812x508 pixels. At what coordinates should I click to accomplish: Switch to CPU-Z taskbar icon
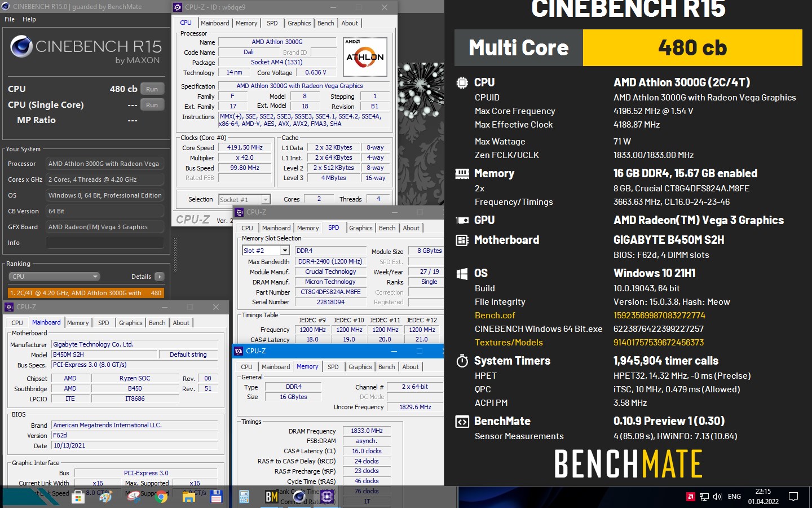(x=327, y=497)
